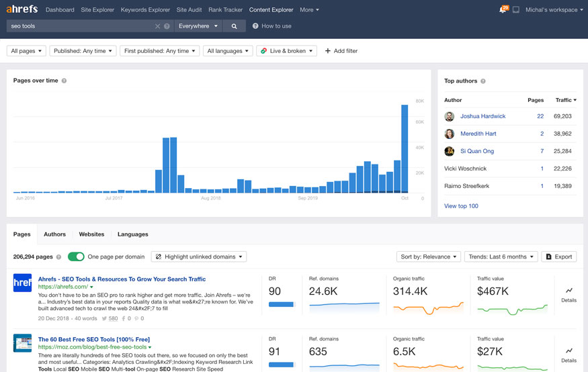Viewport: 588px width, 372px height.
Task: Open the notifications bell icon
Action: tap(503, 9)
